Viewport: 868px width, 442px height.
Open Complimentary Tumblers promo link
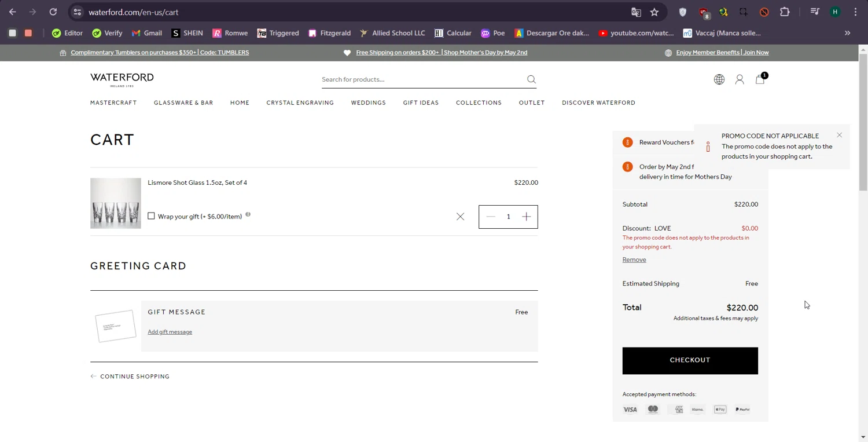(160, 52)
